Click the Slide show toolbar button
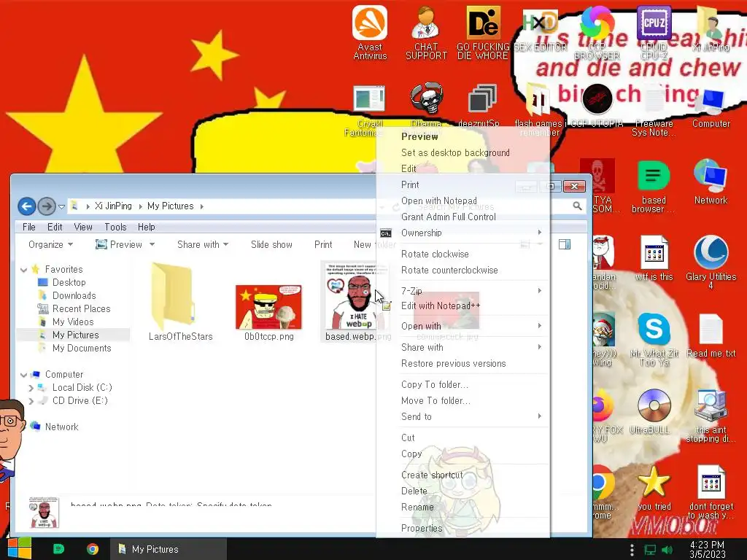The width and height of the screenshot is (747, 560). pos(271,244)
